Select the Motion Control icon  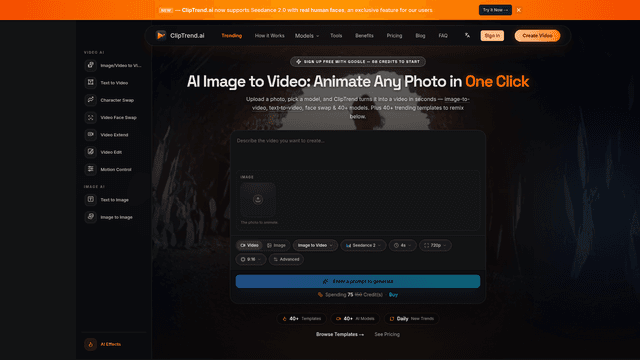tap(91, 169)
